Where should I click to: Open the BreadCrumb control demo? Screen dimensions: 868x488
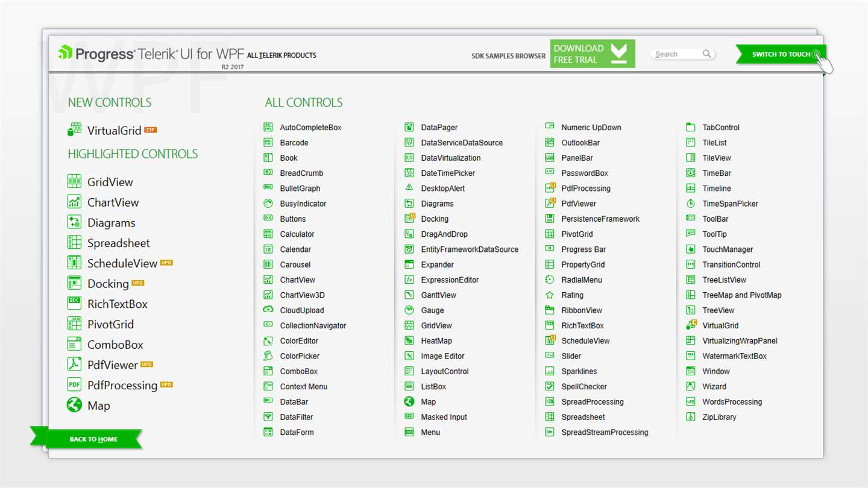tap(301, 173)
